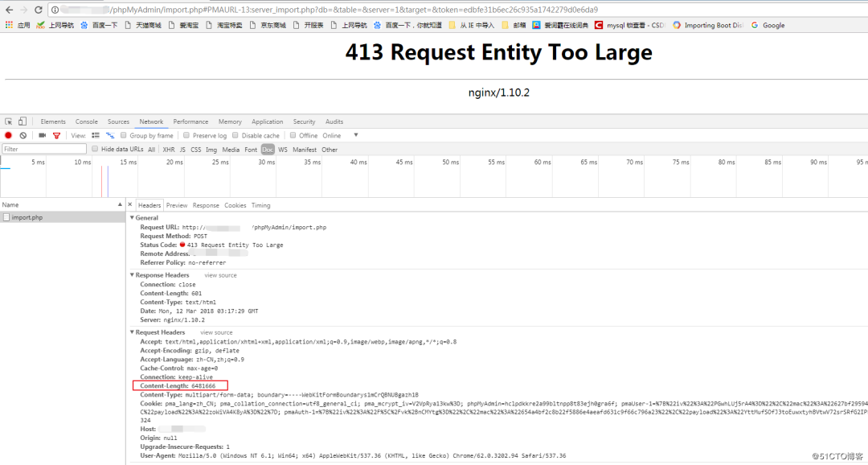Image resolution: width=868 pixels, height=465 pixels.
Task: Open the 天猫商城 bookmark
Action: click(x=143, y=25)
